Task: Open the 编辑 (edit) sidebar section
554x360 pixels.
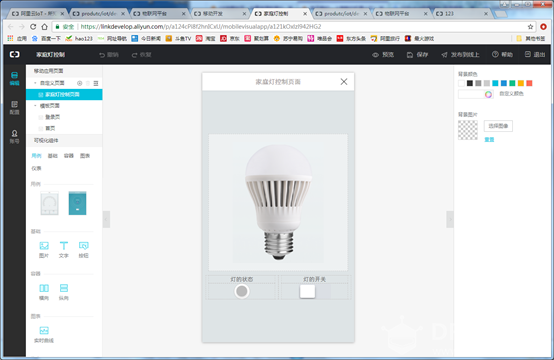Action: pyautogui.click(x=14, y=78)
